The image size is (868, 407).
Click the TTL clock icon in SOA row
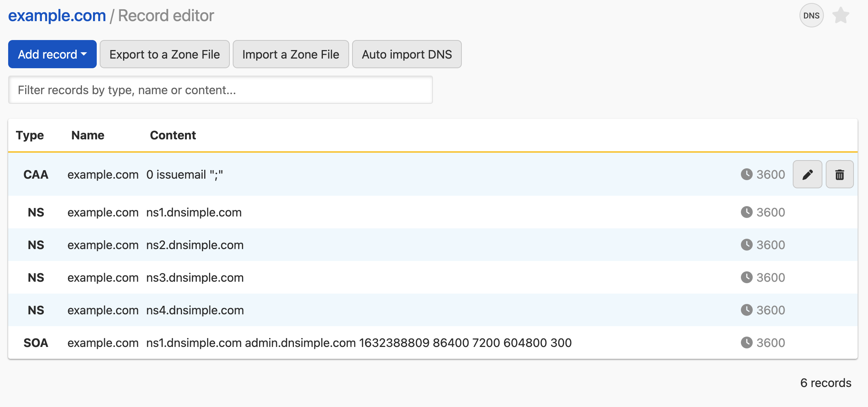[x=746, y=343]
